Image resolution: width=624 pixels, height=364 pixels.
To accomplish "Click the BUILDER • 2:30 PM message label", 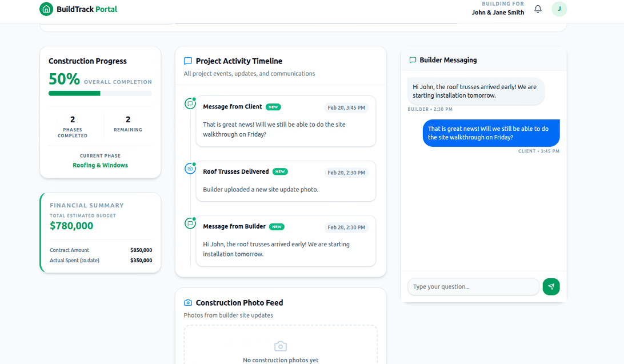I will click(x=430, y=109).
